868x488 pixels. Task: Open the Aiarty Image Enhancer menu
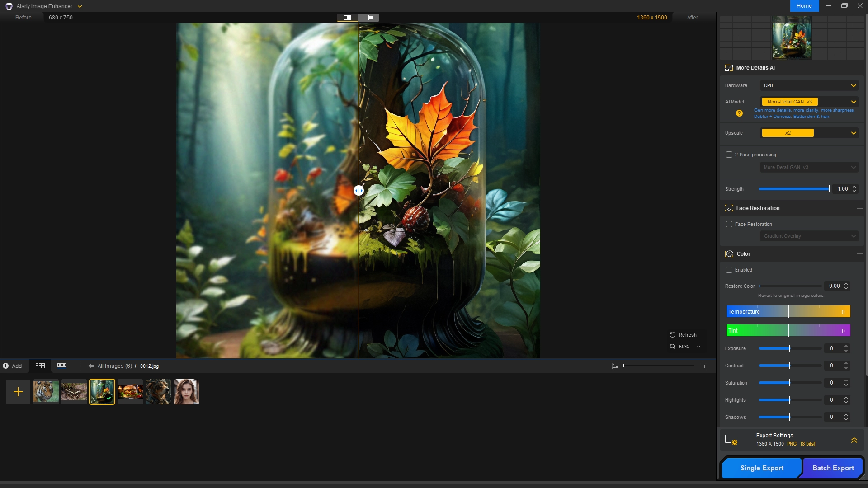tap(80, 6)
